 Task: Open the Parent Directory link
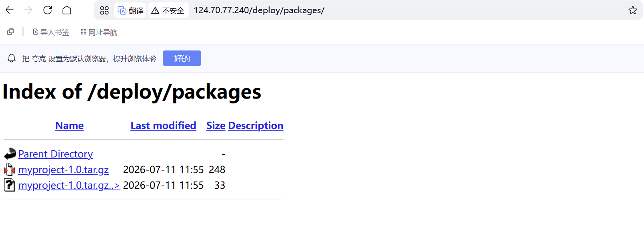tap(56, 154)
